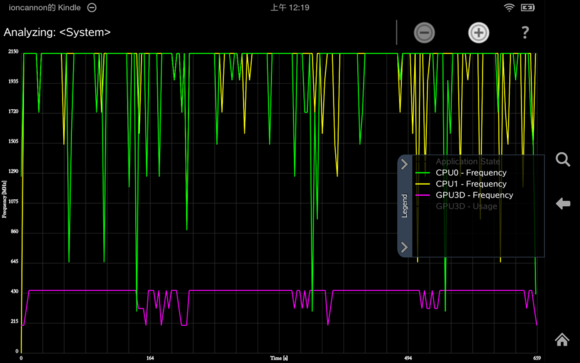This screenshot has width=580, height=363.
Task: Enable the dimmed Application State series
Action: point(468,162)
